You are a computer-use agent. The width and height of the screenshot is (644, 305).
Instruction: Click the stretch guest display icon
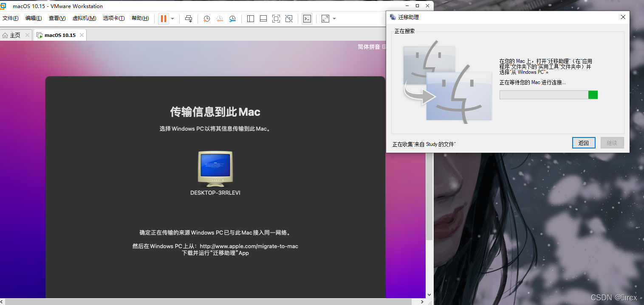(x=325, y=19)
